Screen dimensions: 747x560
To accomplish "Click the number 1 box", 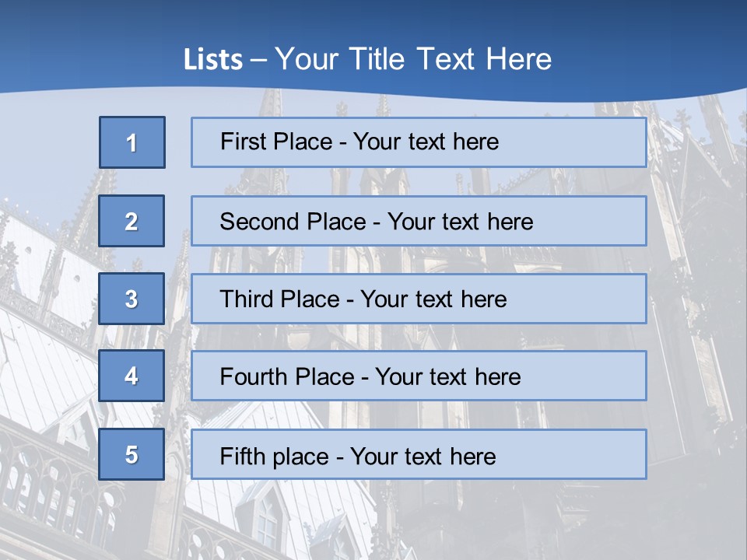I will click(132, 142).
